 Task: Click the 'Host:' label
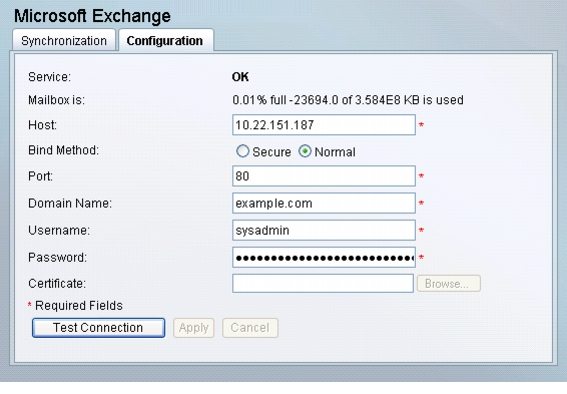[43, 125]
